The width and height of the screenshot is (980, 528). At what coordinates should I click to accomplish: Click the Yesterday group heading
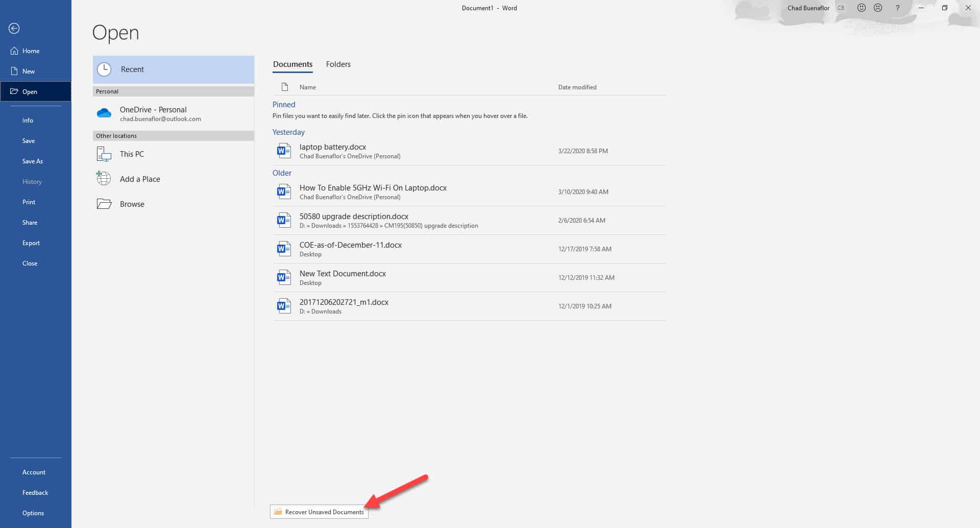tap(288, 132)
